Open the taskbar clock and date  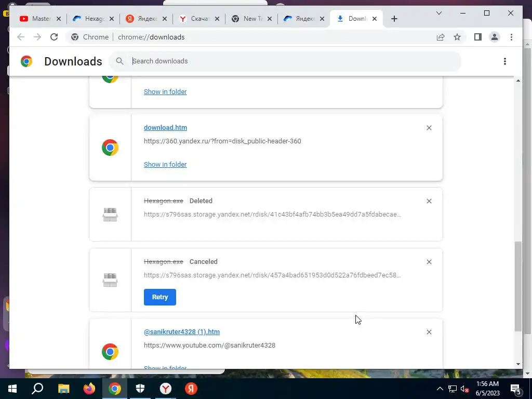pos(487,389)
